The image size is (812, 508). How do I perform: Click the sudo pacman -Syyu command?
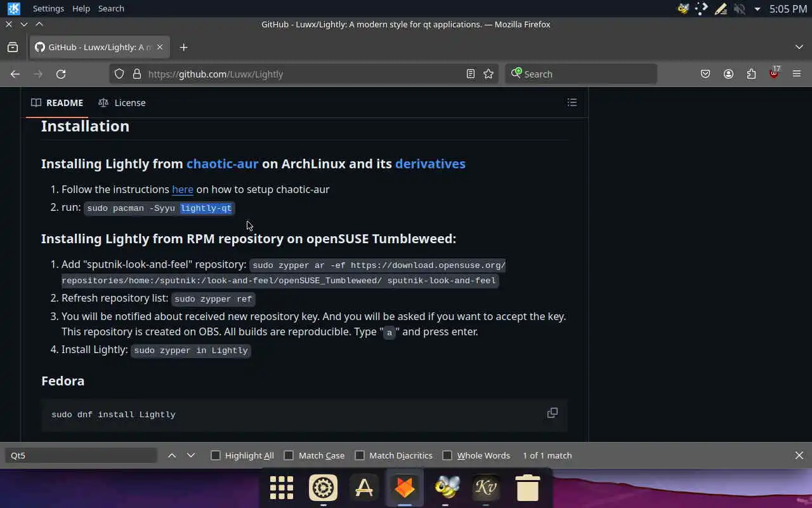coord(159,208)
